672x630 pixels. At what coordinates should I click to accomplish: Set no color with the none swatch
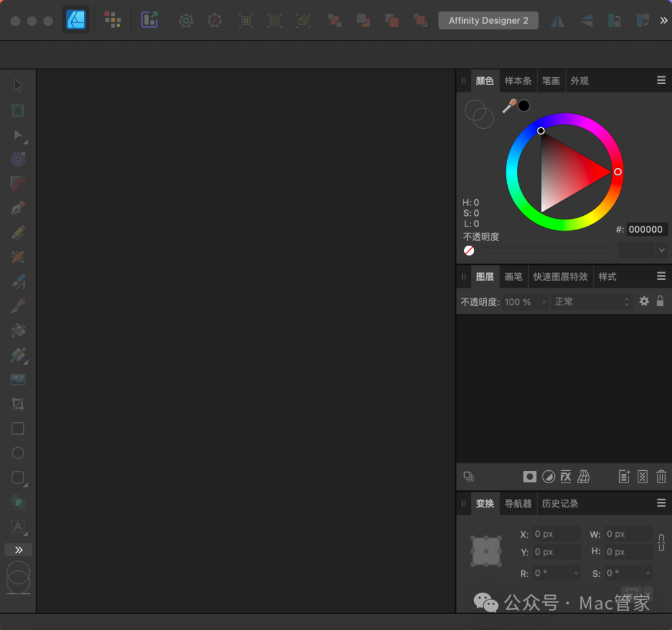click(x=469, y=251)
